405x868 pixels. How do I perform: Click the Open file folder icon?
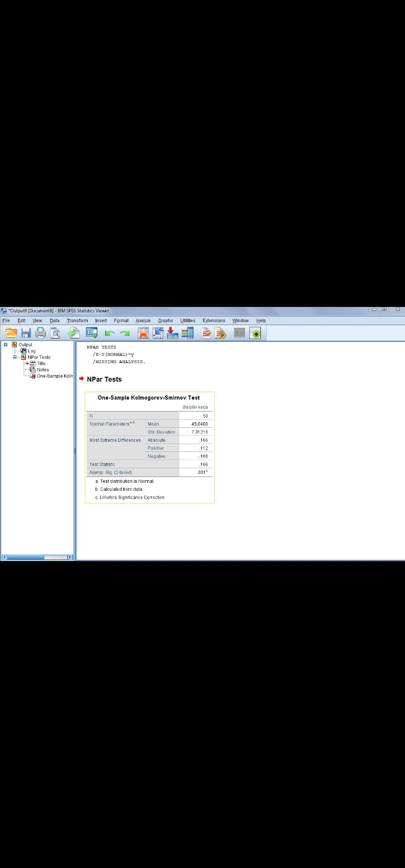(x=11, y=333)
